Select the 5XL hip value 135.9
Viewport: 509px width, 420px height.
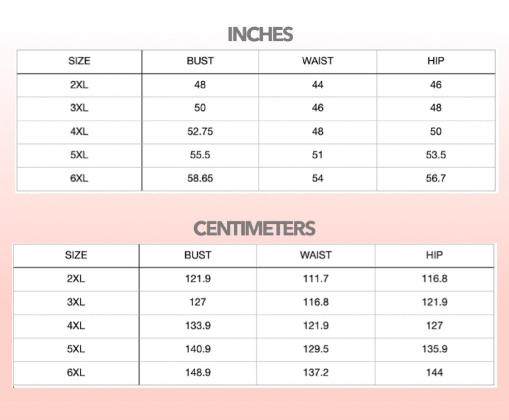click(x=434, y=349)
